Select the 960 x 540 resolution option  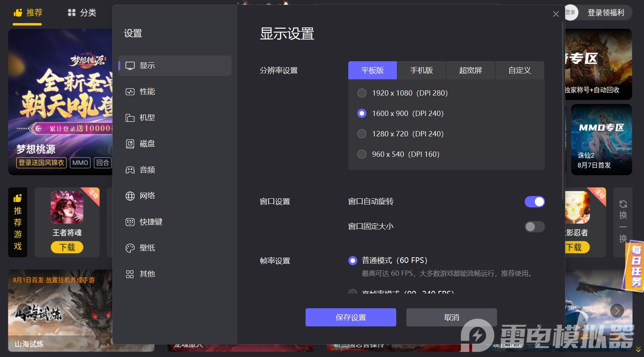361,154
